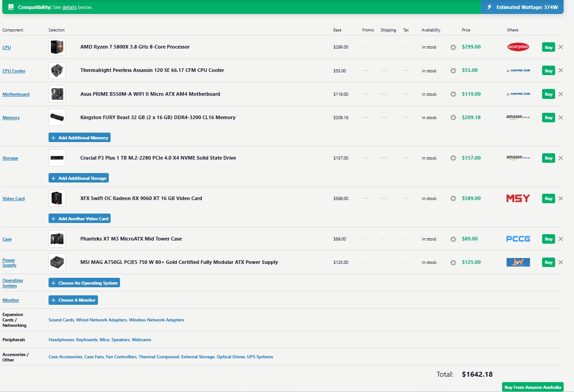This screenshot has height=392, width=574.
Task: Remove Phanteks XT M3 case
Action: pos(561,239)
